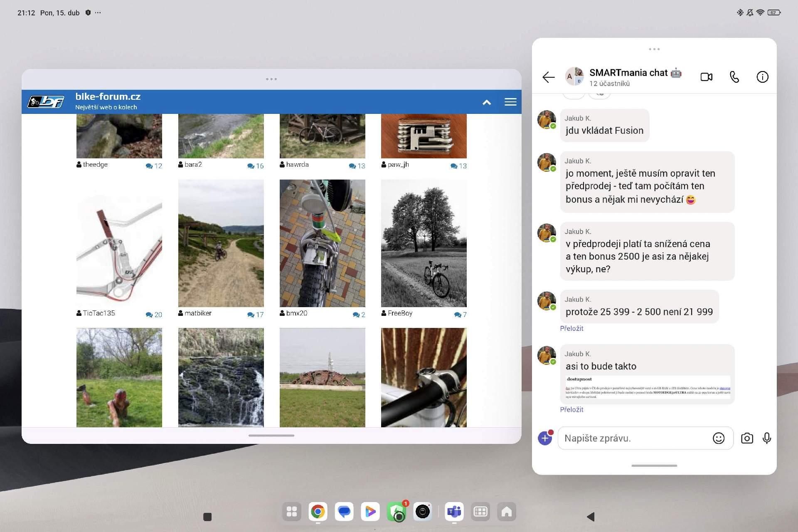Open the bike-forum.cz title link
The image size is (798, 532).
[108, 96]
